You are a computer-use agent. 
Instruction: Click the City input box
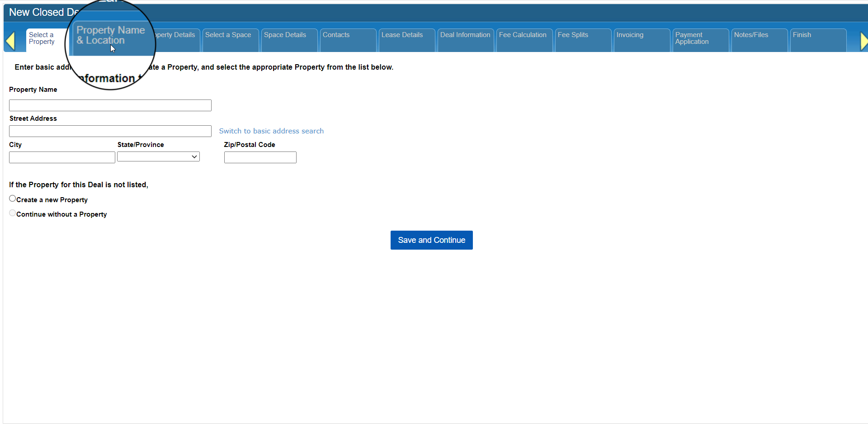pyautogui.click(x=62, y=157)
